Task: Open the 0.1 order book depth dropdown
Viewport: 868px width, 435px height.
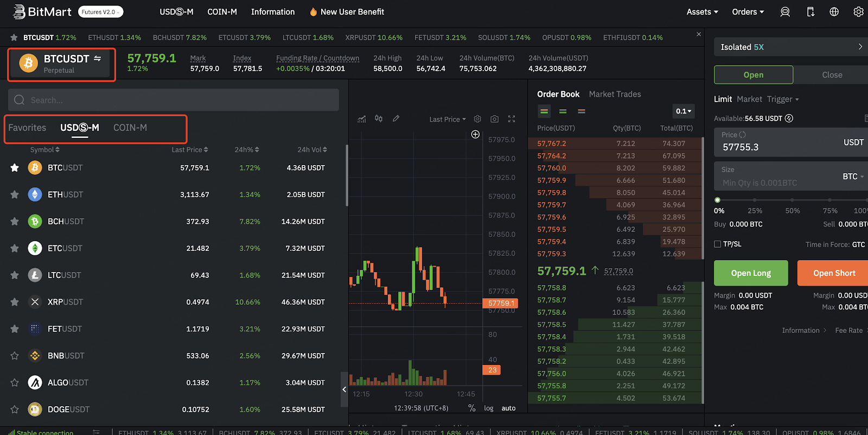Action: pos(684,111)
